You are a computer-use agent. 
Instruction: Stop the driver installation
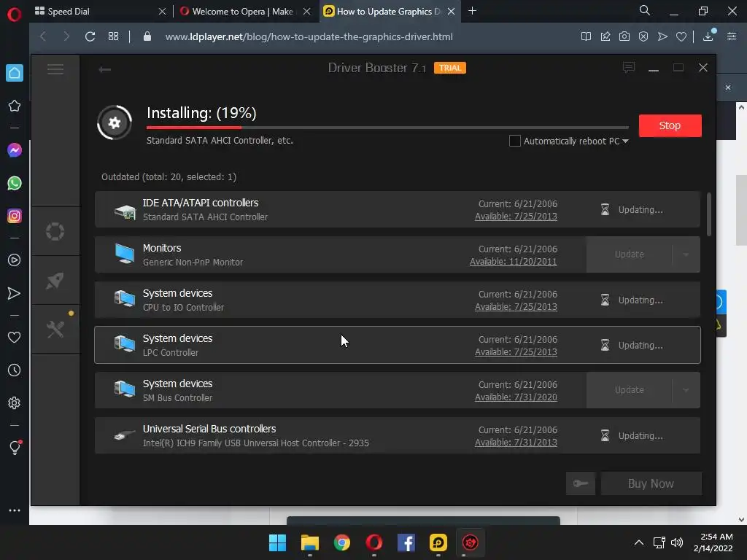tap(670, 125)
